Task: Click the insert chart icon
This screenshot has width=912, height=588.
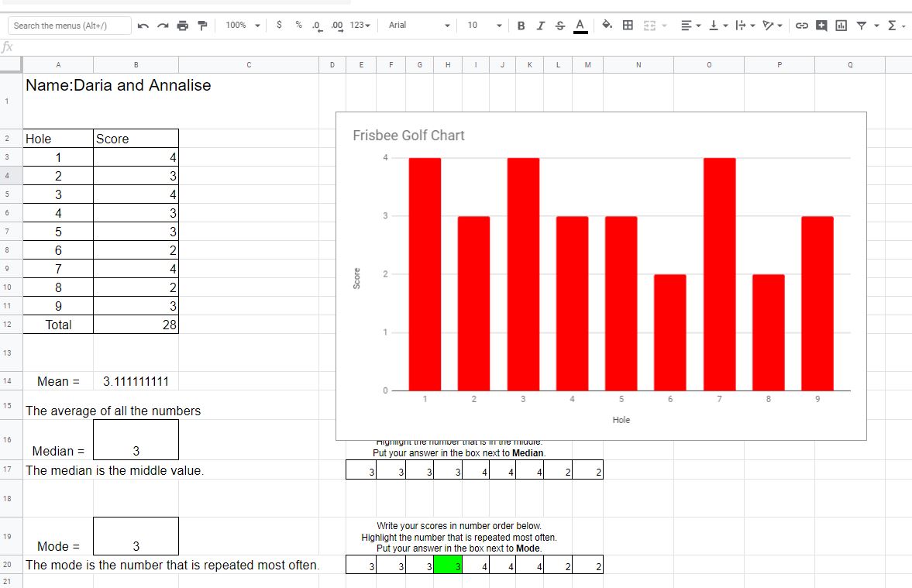Action: tap(841, 26)
